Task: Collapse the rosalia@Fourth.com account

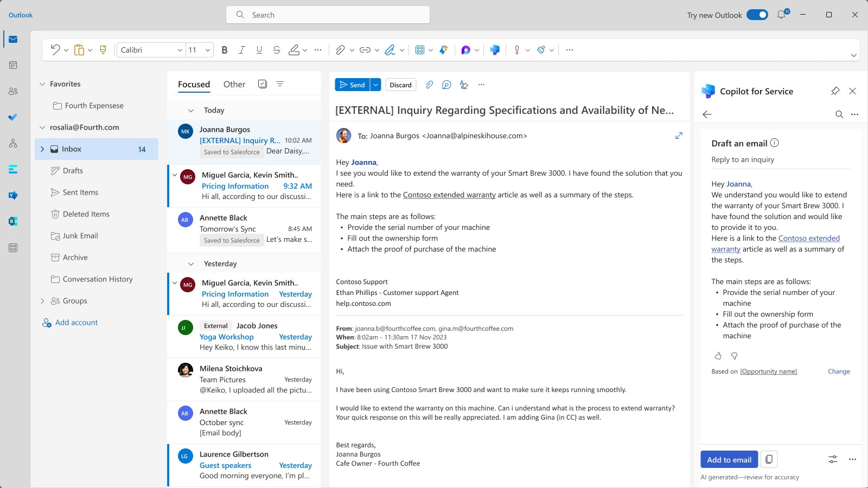Action: click(42, 127)
